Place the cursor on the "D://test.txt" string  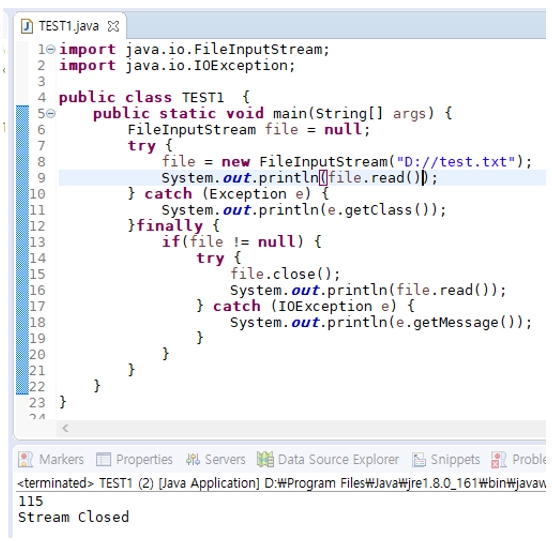pyautogui.click(x=456, y=162)
